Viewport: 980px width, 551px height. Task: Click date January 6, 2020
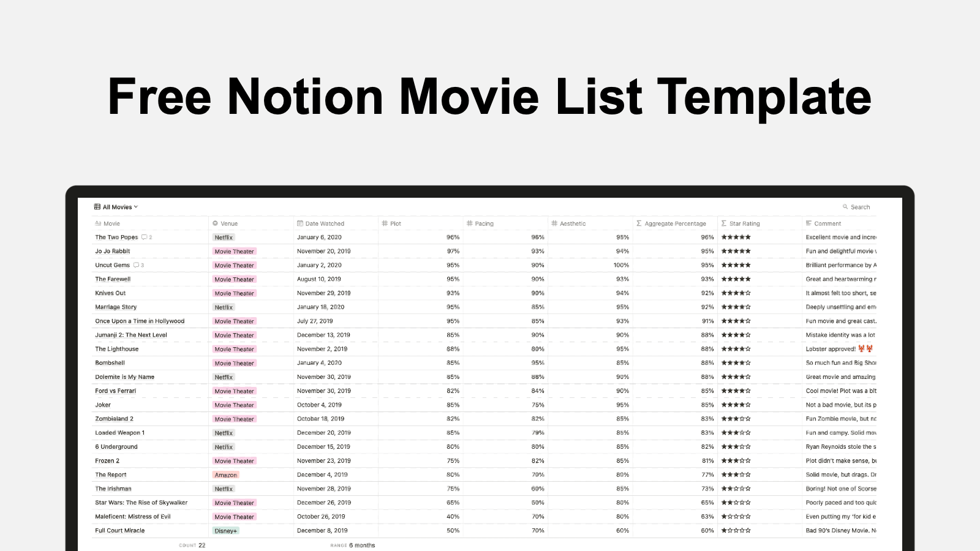point(319,237)
